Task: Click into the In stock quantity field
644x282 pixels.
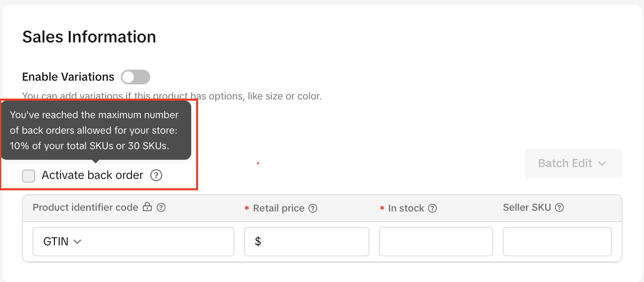Action: tap(436, 242)
